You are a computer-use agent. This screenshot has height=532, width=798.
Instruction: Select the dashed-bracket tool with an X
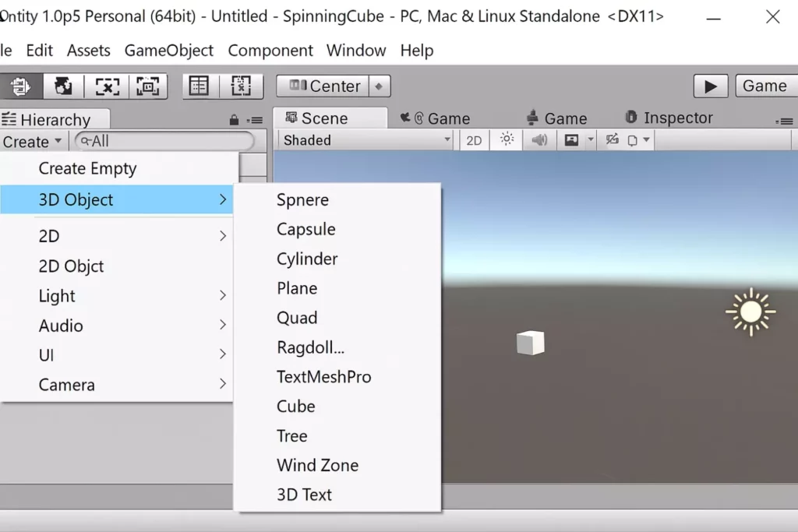tap(108, 86)
